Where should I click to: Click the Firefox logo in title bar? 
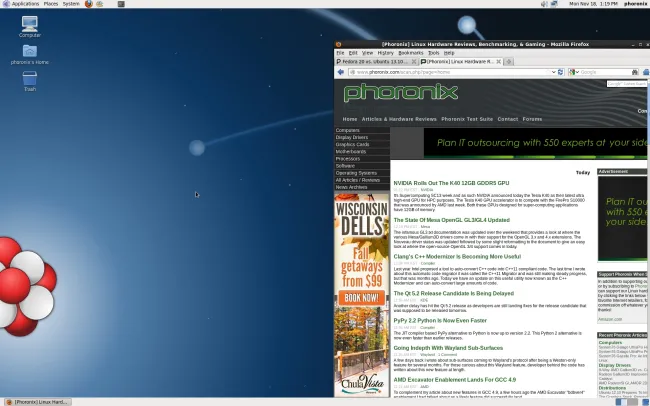338,44
